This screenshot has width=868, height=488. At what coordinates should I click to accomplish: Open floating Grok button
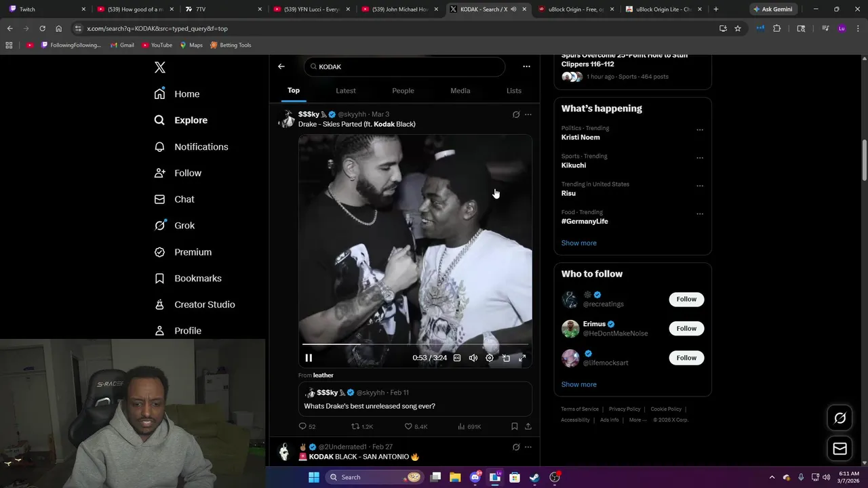(840, 418)
